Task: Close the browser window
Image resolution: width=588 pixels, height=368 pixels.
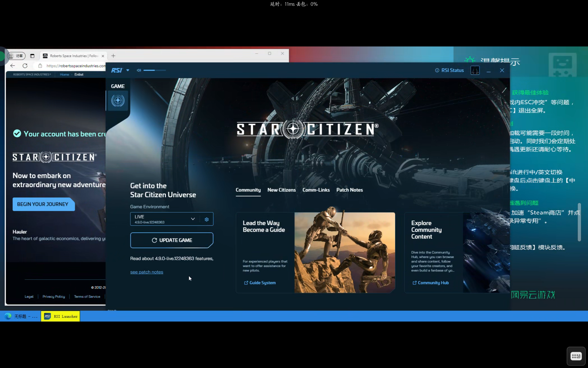Action: click(x=282, y=54)
